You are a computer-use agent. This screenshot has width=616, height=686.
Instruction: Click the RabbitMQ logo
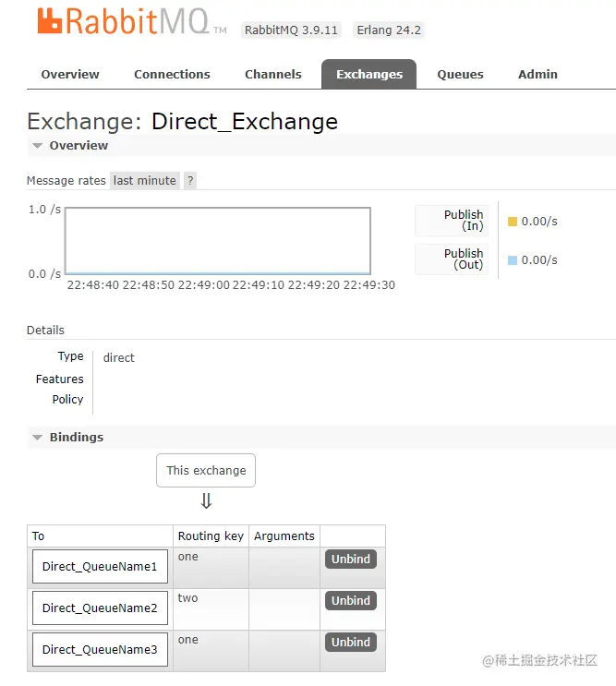[131, 22]
